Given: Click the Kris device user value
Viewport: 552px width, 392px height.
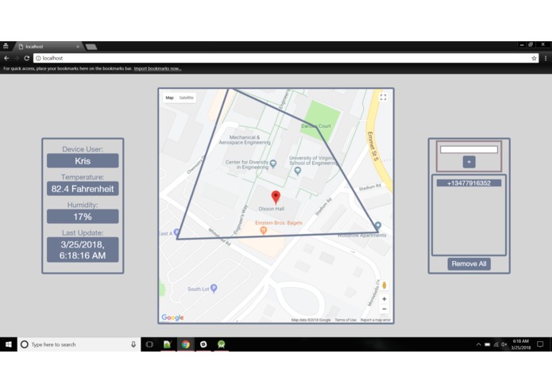Looking at the screenshot, I should pos(83,161).
